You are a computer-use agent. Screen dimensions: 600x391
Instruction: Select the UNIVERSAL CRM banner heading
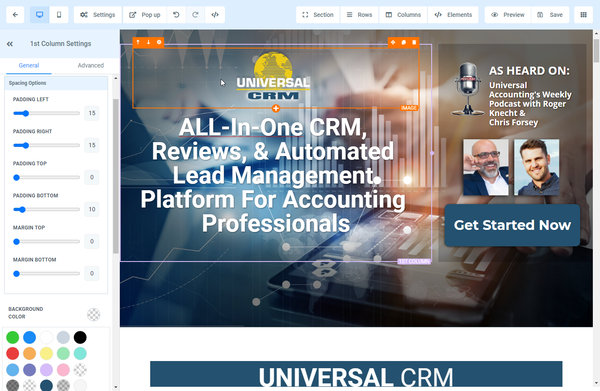pyautogui.click(x=356, y=377)
